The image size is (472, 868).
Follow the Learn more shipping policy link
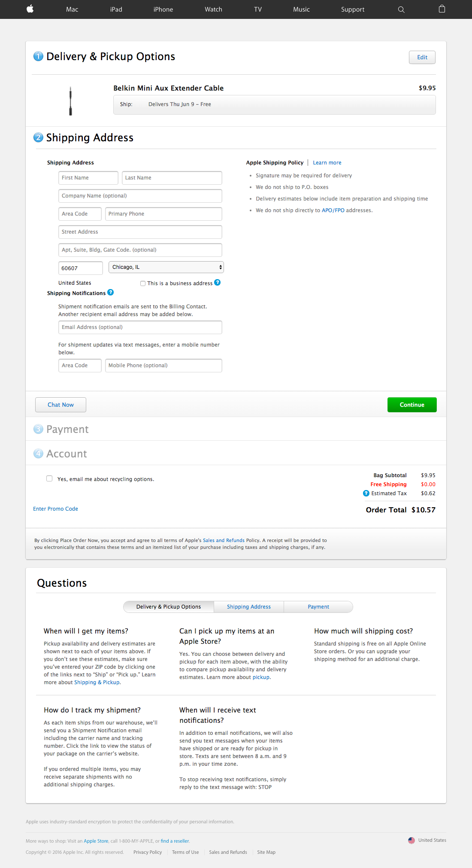[x=327, y=163]
